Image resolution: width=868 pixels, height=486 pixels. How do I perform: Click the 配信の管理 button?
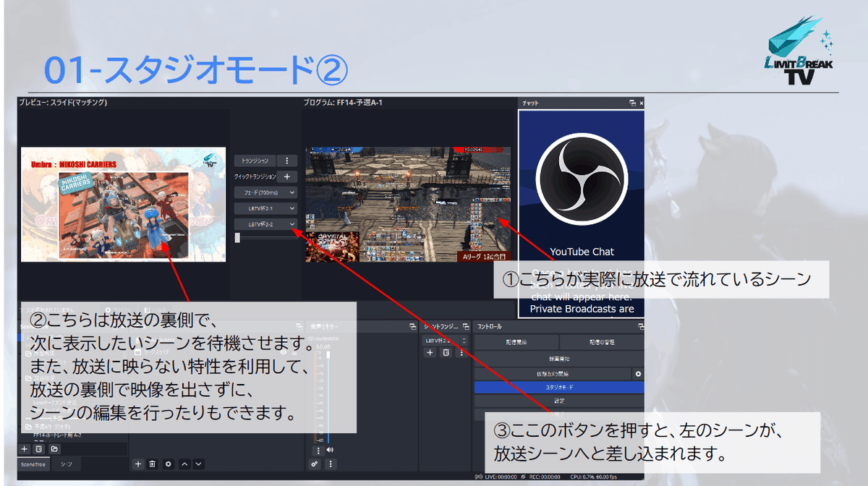[602, 342]
